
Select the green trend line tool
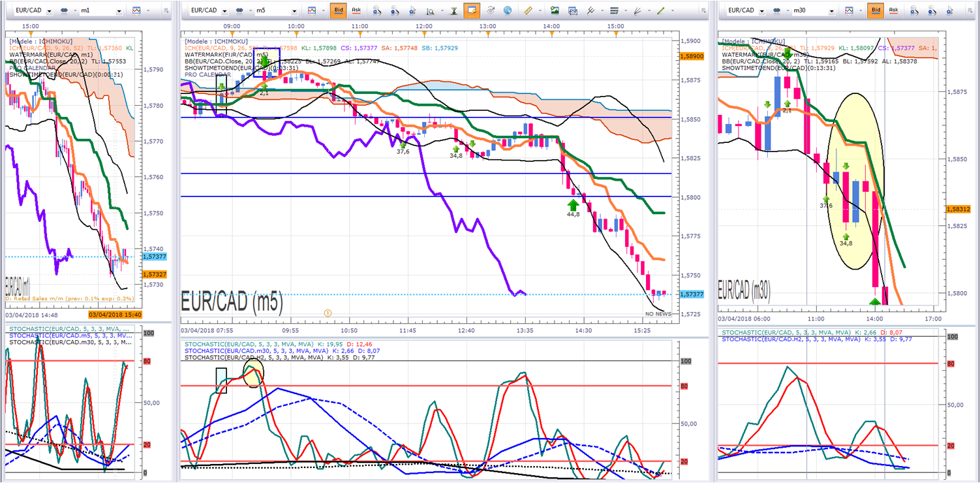tap(660, 11)
